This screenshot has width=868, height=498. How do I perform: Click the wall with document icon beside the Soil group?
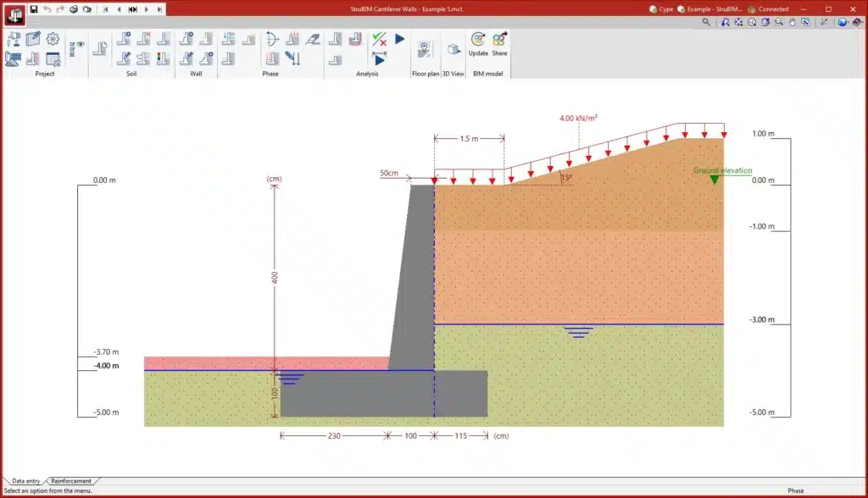[x=100, y=48]
